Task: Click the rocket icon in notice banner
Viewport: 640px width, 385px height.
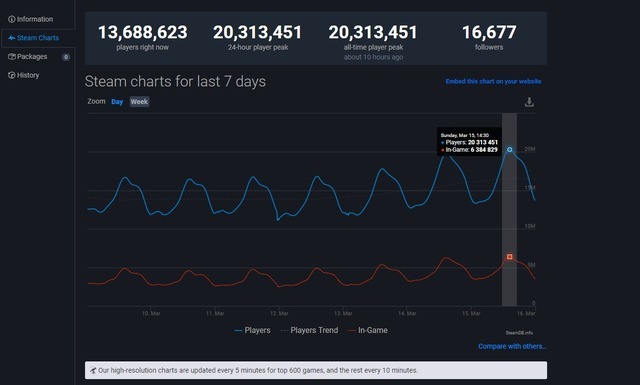Action: click(x=93, y=371)
